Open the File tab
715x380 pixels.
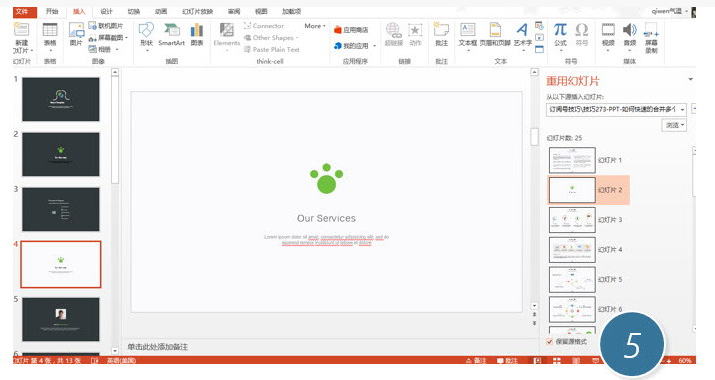[22, 11]
